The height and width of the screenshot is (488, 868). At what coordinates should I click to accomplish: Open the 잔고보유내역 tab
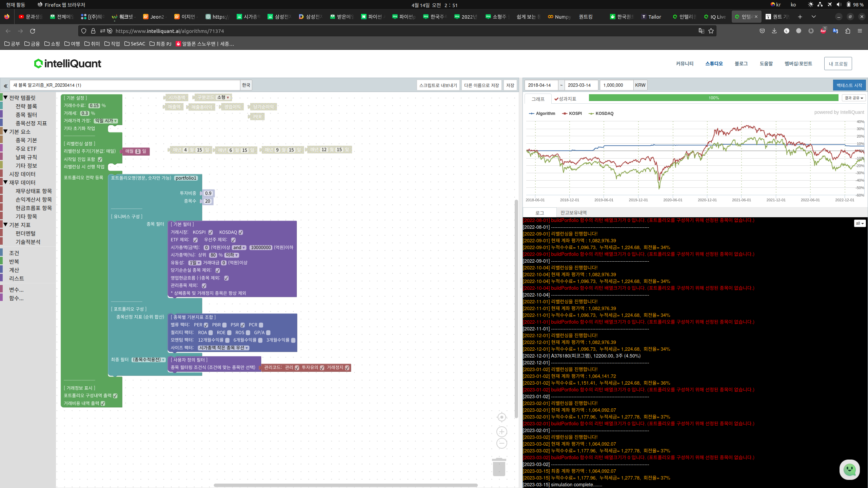pyautogui.click(x=573, y=213)
